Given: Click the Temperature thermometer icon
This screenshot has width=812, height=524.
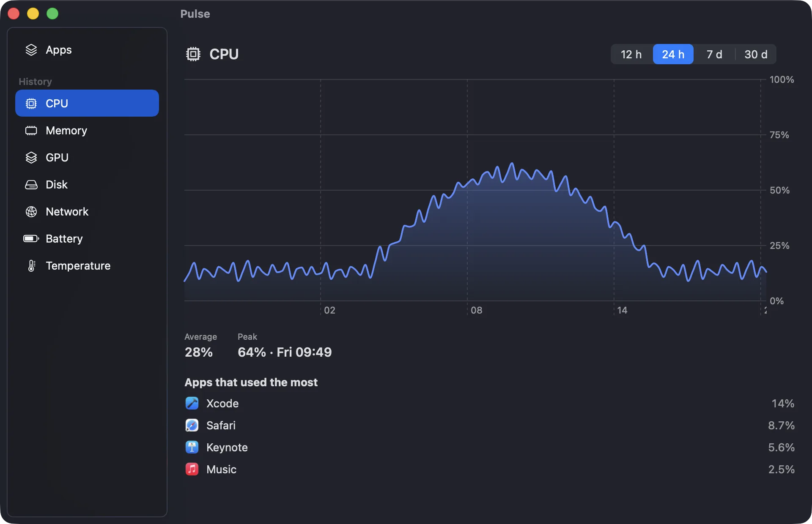Looking at the screenshot, I should pyautogui.click(x=31, y=266).
